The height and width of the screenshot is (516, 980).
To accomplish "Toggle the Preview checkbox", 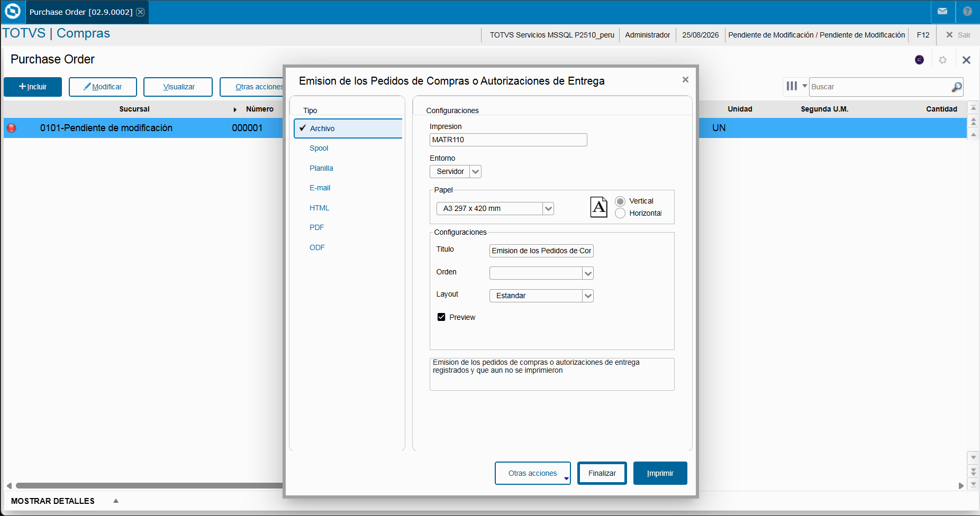I will click(x=441, y=317).
